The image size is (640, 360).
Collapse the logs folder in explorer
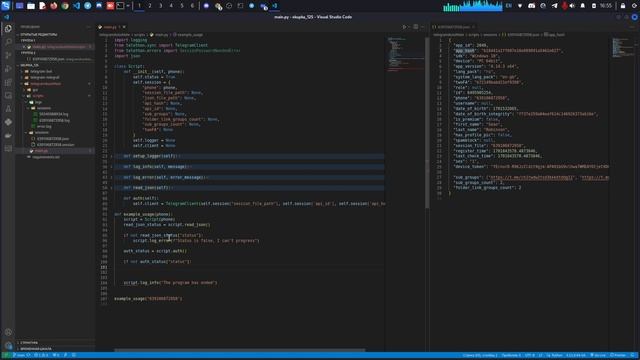[x=38, y=102]
